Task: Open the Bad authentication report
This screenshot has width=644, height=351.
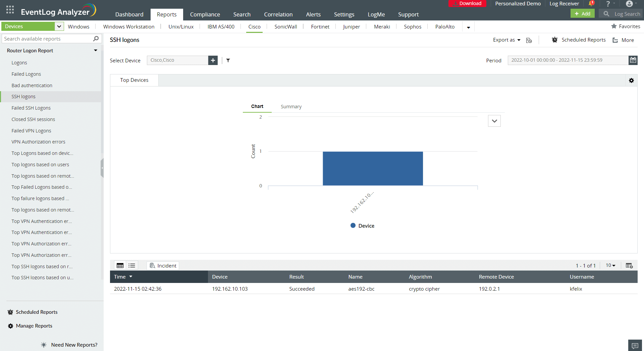Action: (32, 85)
